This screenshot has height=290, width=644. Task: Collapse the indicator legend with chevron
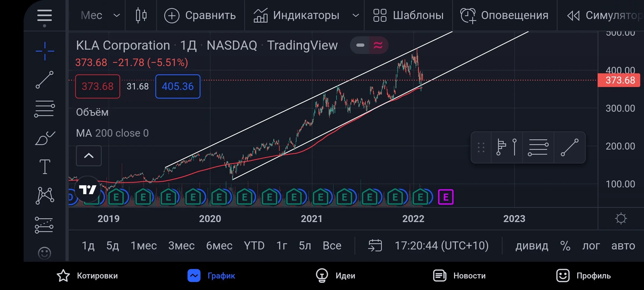tap(89, 156)
